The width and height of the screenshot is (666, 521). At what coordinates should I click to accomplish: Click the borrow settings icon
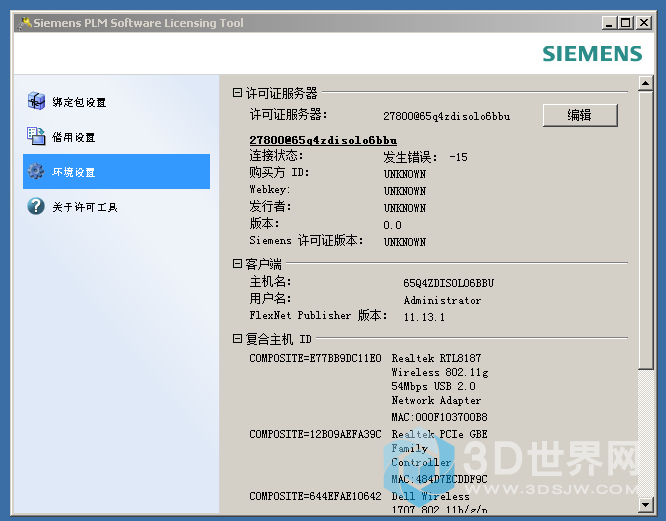click(x=36, y=136)
